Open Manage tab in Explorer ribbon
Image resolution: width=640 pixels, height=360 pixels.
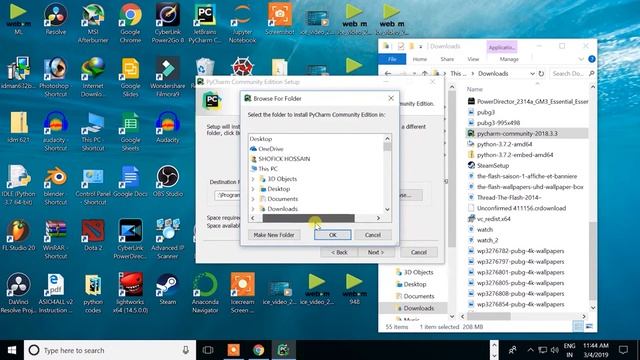(509, 59)
